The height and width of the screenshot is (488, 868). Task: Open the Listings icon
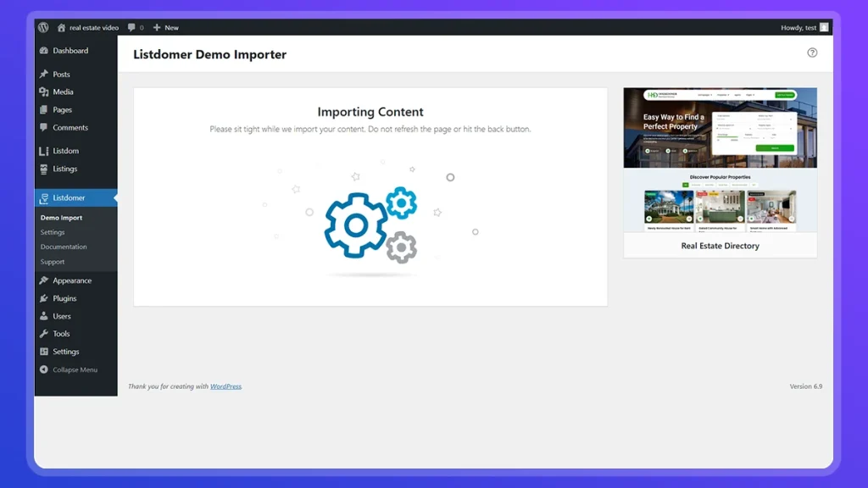point(45,169)
